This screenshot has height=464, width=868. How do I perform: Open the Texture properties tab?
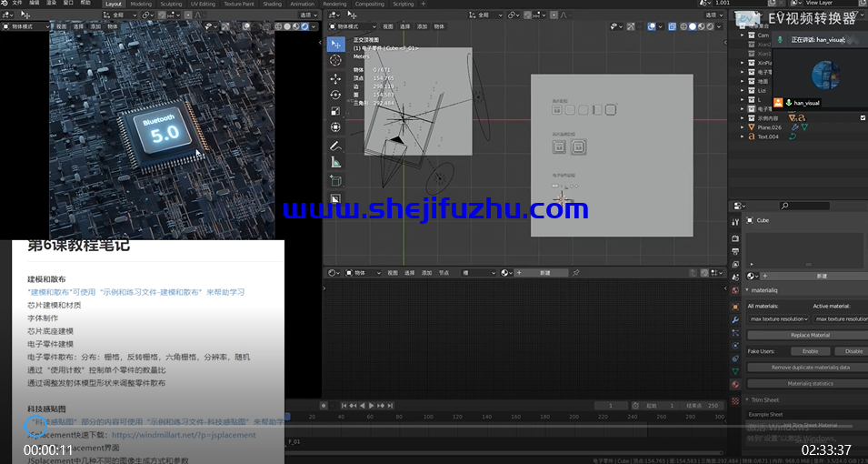click(735, 401)
